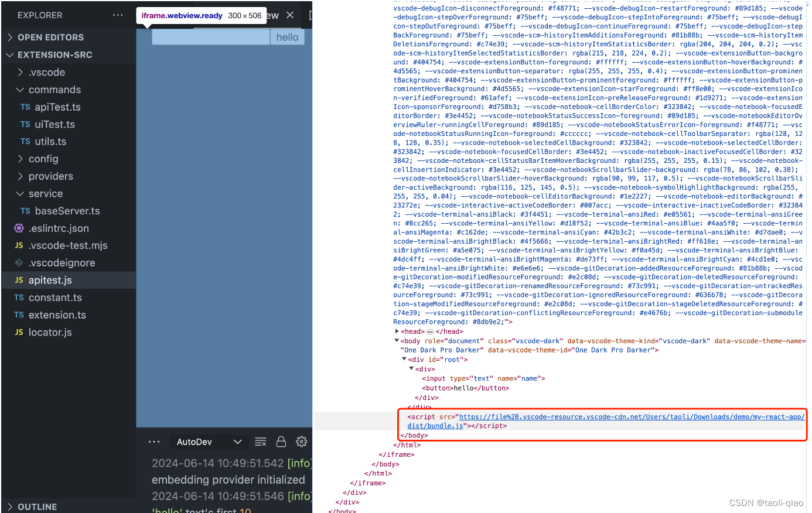The height and width of the screenshot is (513, 812).
Task: Click the hello button in webview
Action: coord(287,37)
